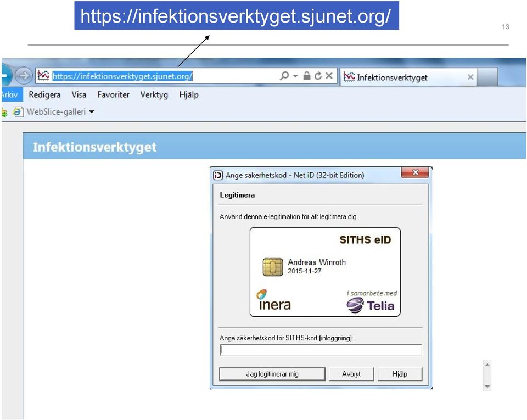Click the refresh page icon
Screen dimensions: 527x420
[318, 76]
